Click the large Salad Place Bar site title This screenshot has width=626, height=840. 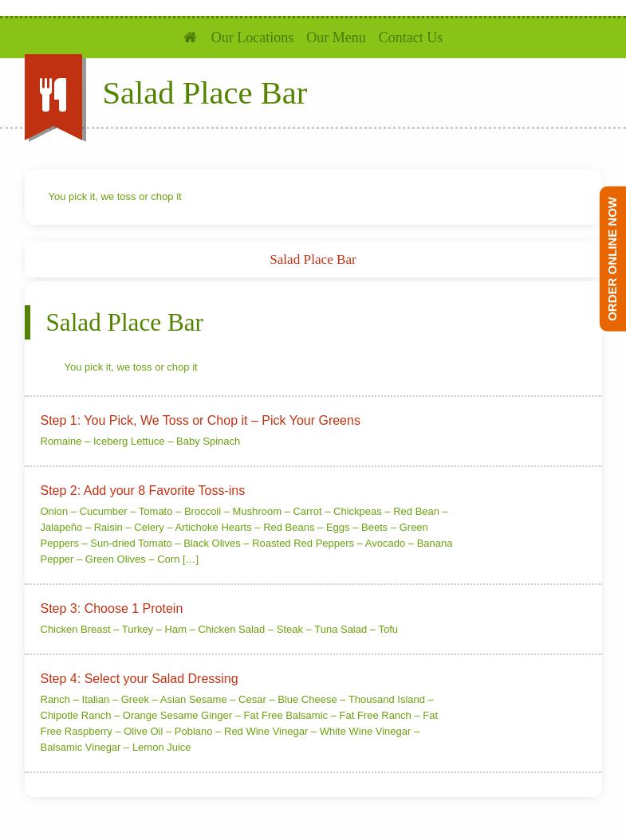click(x=205, y=93)
